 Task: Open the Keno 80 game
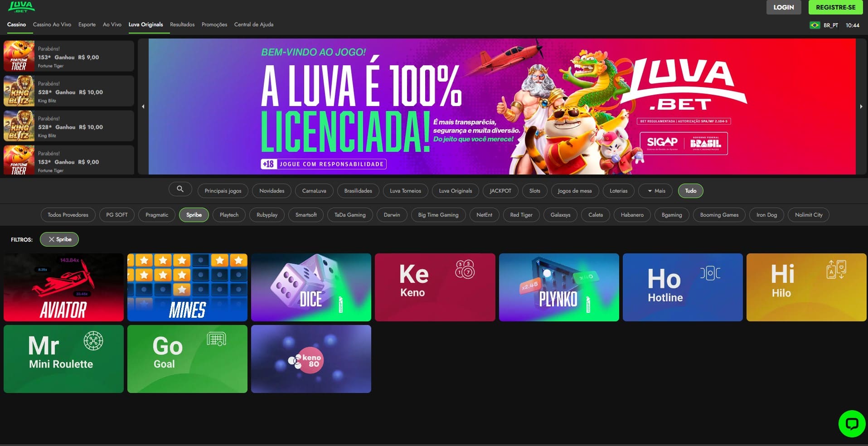pos(311,359)
